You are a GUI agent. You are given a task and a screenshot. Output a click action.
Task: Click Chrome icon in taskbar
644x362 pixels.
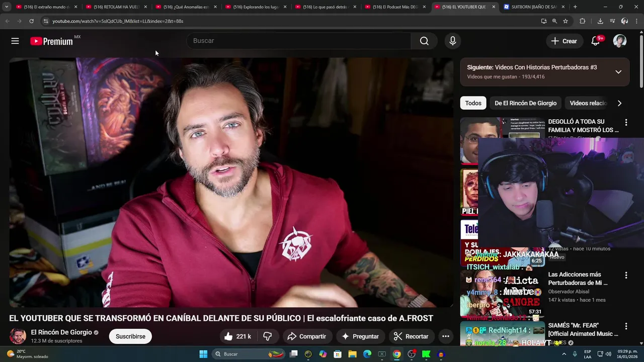397,354
